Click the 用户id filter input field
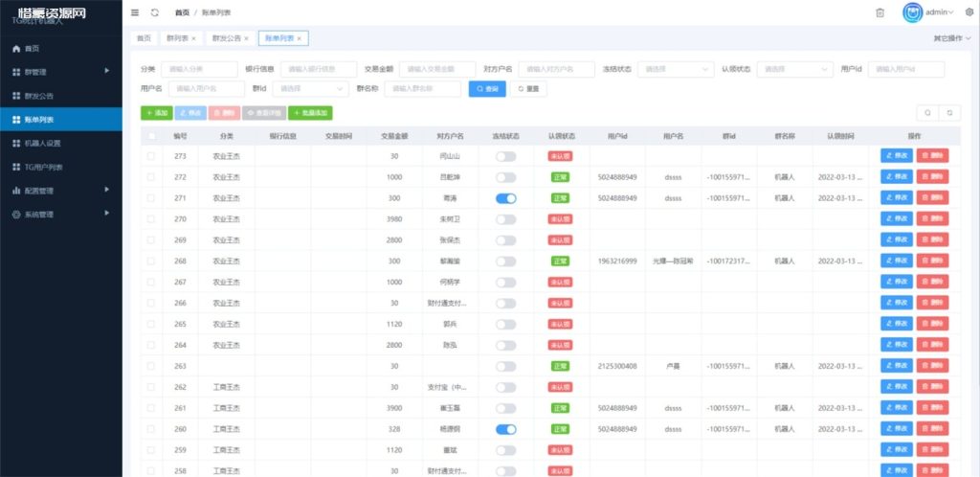Screen dimensions: 980x477 click(906, 69)
